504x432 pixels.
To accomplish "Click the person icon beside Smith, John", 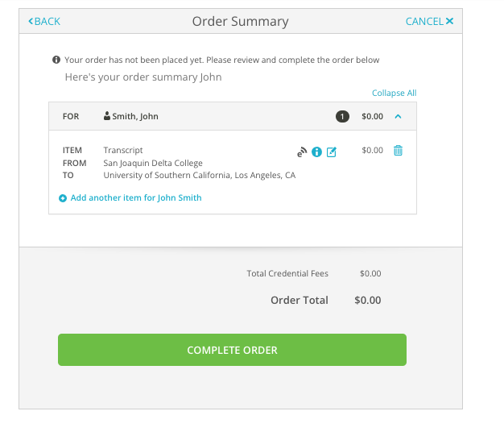I will point(107,116).
